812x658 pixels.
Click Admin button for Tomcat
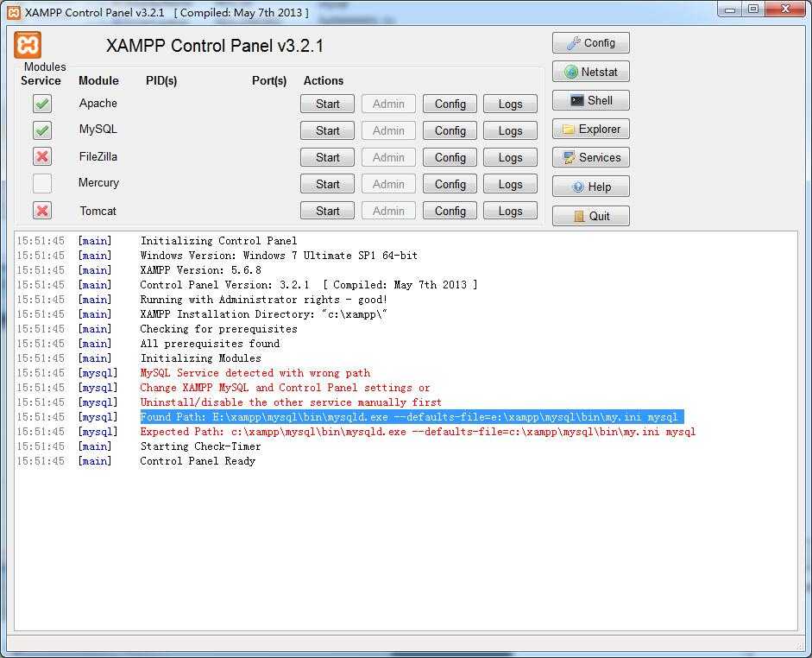point(388,211)
